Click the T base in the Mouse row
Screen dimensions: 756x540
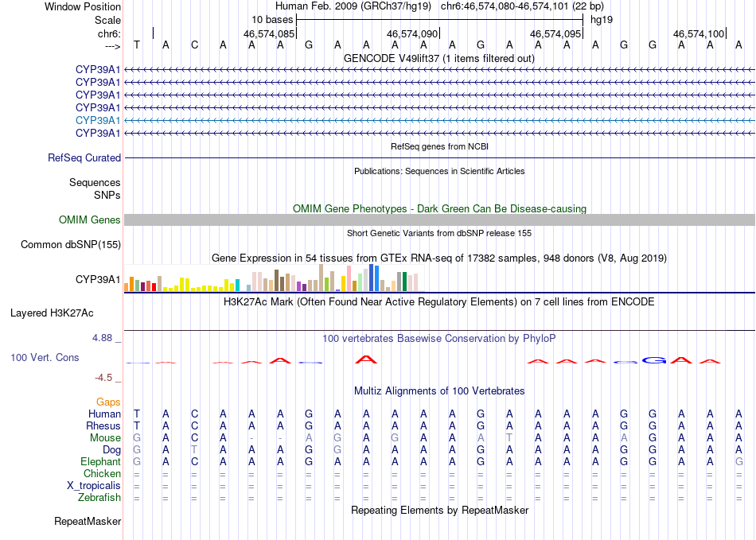click(509, 438)
